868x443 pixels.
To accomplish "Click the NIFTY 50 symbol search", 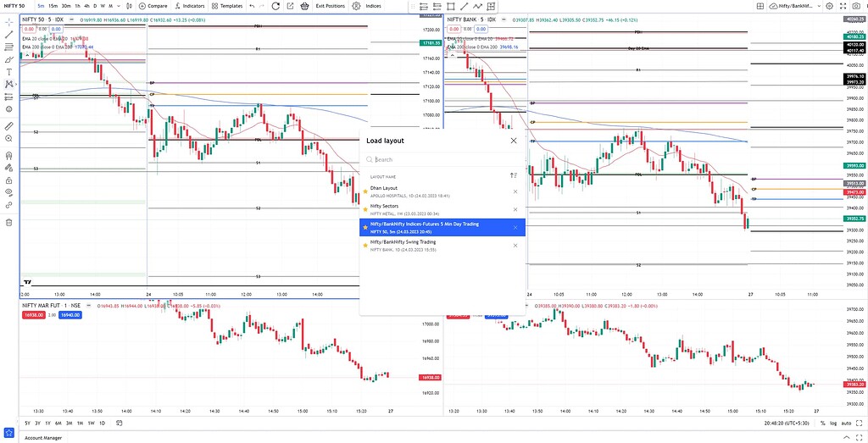I will (x=15, y=6).
